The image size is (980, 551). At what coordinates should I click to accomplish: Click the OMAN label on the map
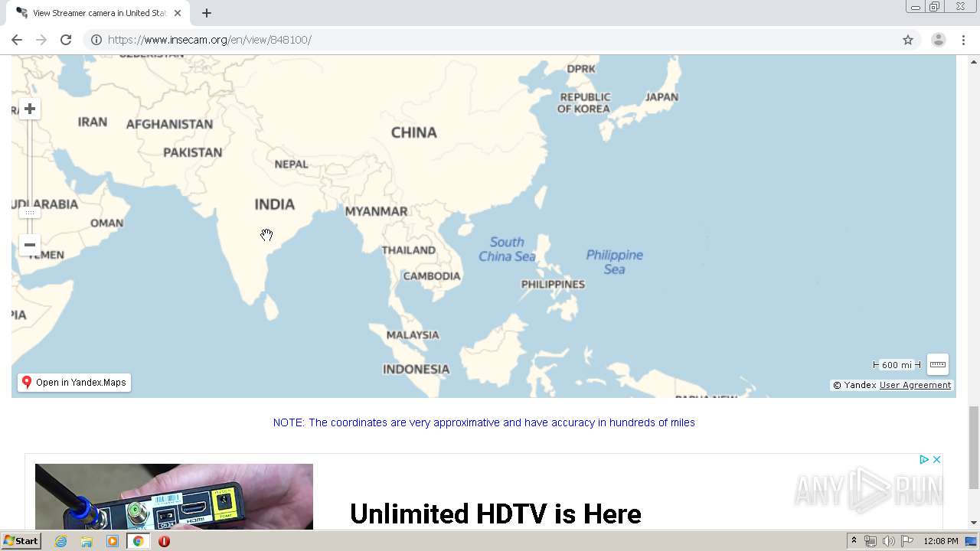[x=106, y=223]
